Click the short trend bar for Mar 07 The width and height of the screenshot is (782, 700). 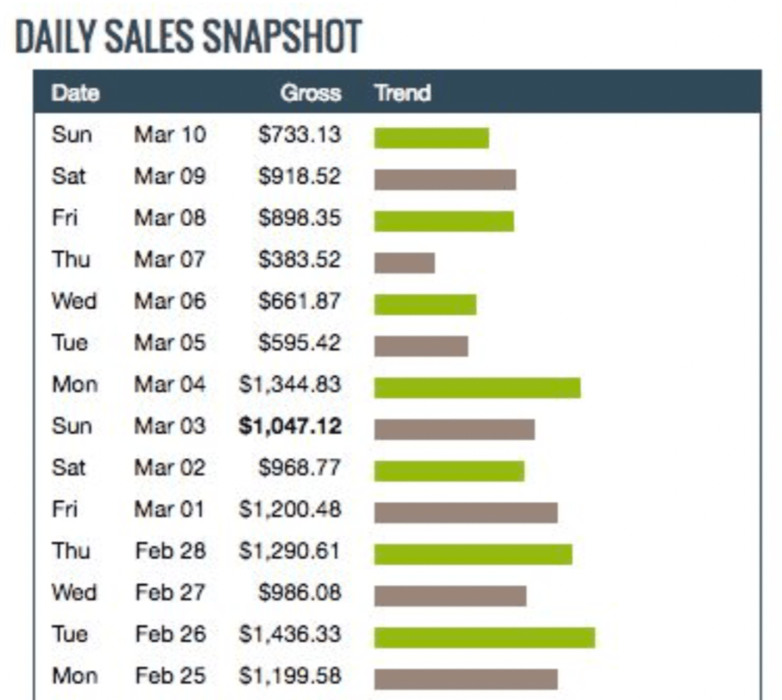(x=404, y=263)
